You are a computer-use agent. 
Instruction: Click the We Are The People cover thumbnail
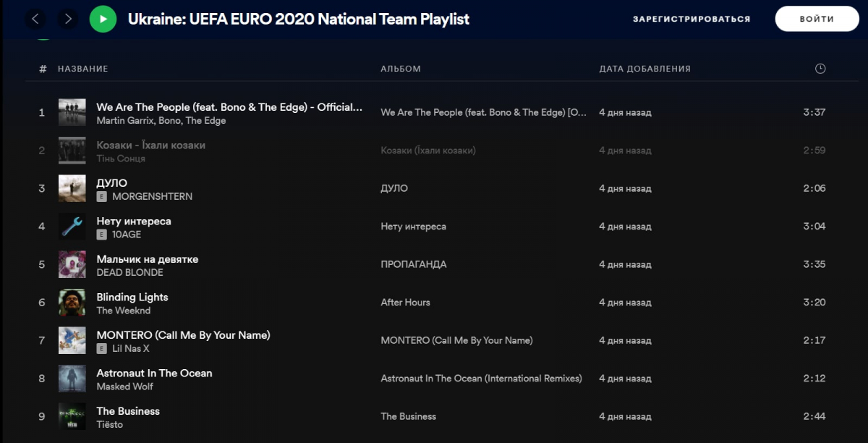click(x=72, y=113)
